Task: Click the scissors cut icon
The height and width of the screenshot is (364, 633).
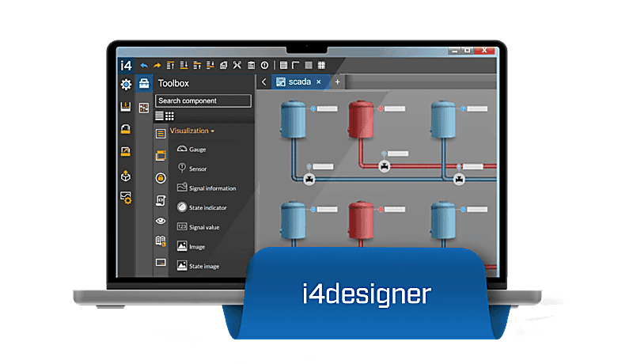Action: point(237,65)
